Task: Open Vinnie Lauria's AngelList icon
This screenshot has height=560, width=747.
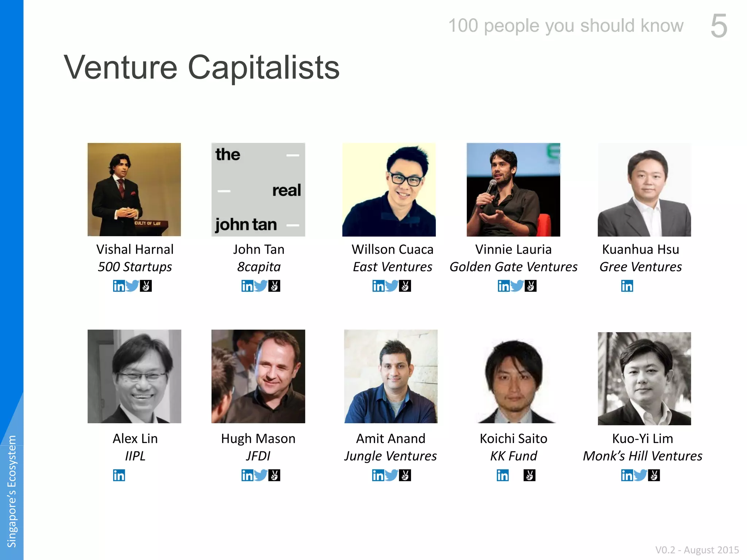Action: (531, 286)
